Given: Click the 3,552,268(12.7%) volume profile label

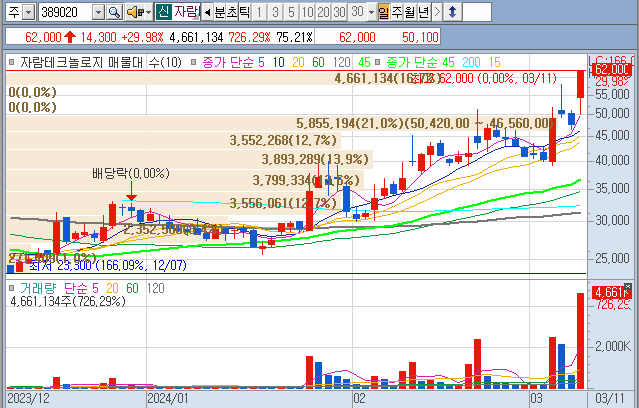Looking at the screenshot, I should pyautogui.click(x=283, y=140).
